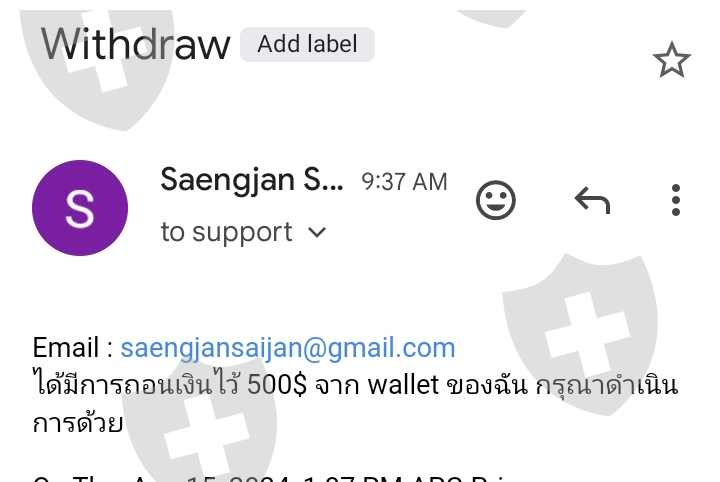
Task: Tap the 9:37 AM timestamp
Action: click(404, 182)
